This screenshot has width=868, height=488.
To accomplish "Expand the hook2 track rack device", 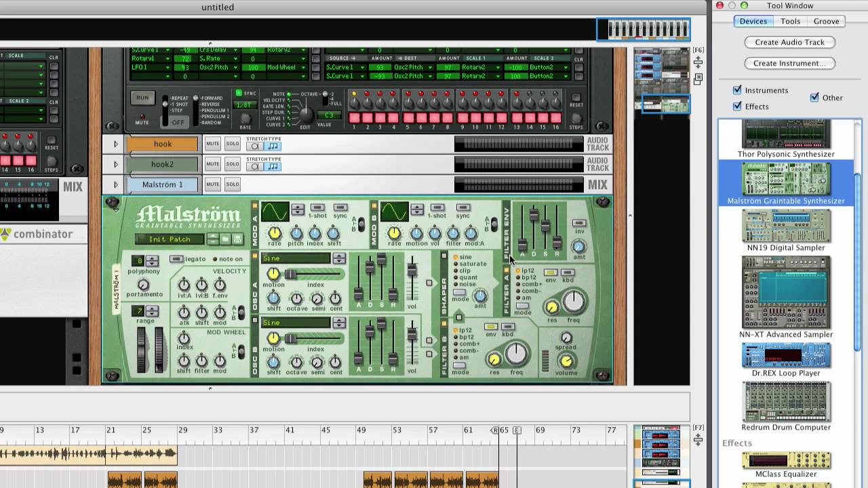I will coord(115,164).
